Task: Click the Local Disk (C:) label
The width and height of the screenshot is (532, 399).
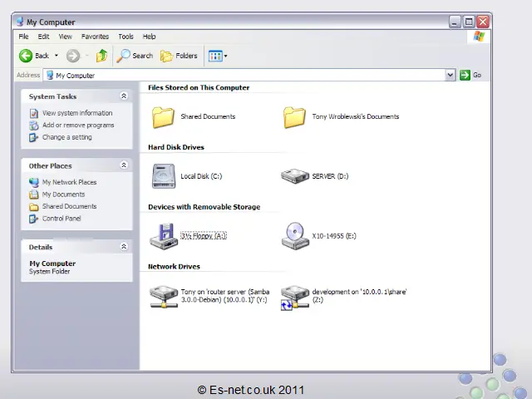Action: coord(201,176)
